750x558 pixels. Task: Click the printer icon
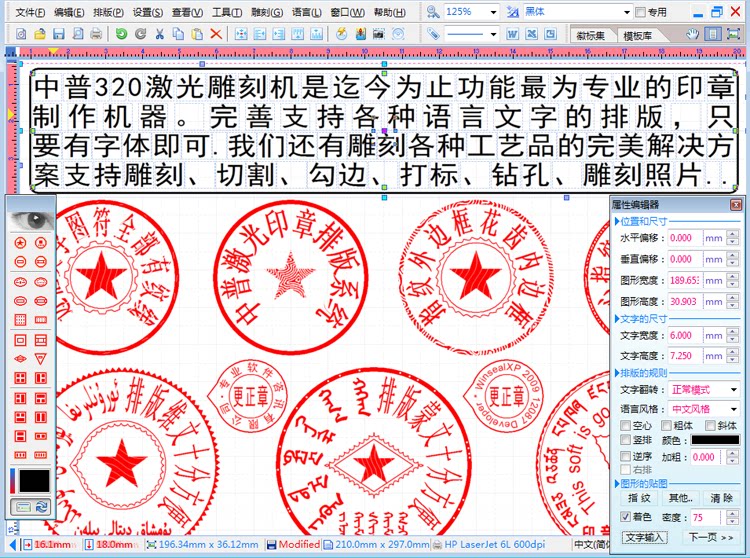(x=96, y=34)
